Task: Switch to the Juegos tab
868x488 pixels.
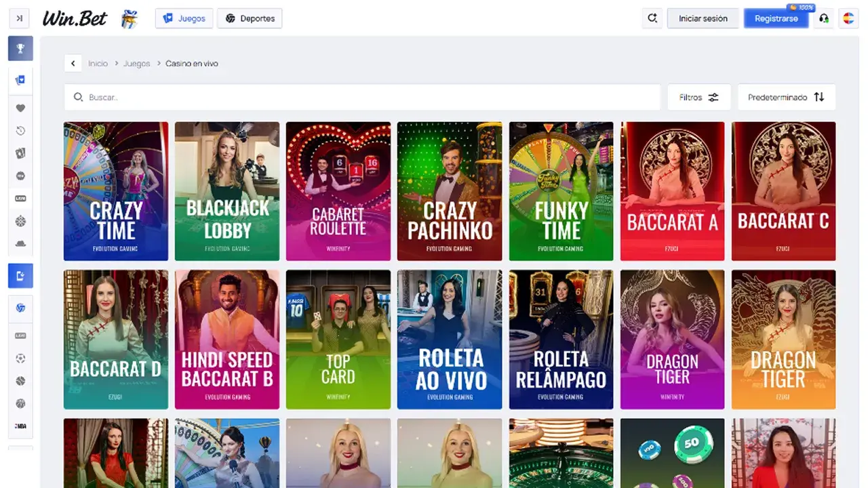Action: pos(184,18)
